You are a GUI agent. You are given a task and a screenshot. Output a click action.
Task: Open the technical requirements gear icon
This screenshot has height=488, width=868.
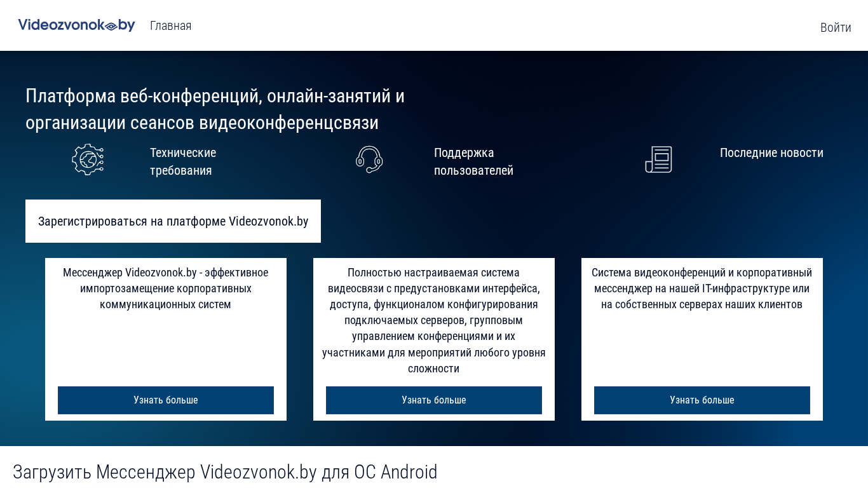click(88, 159)
